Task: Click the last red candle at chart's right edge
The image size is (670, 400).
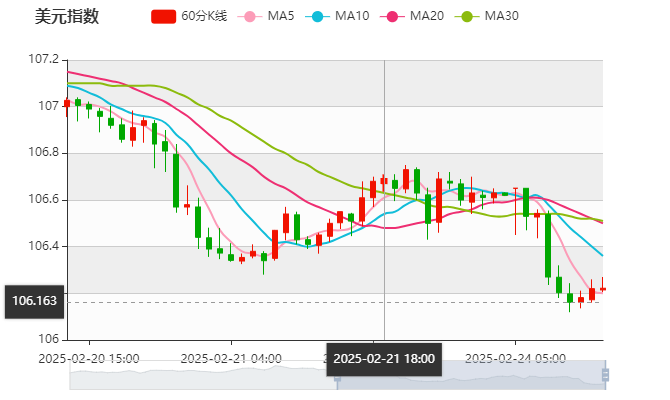Action: point(603,289)
